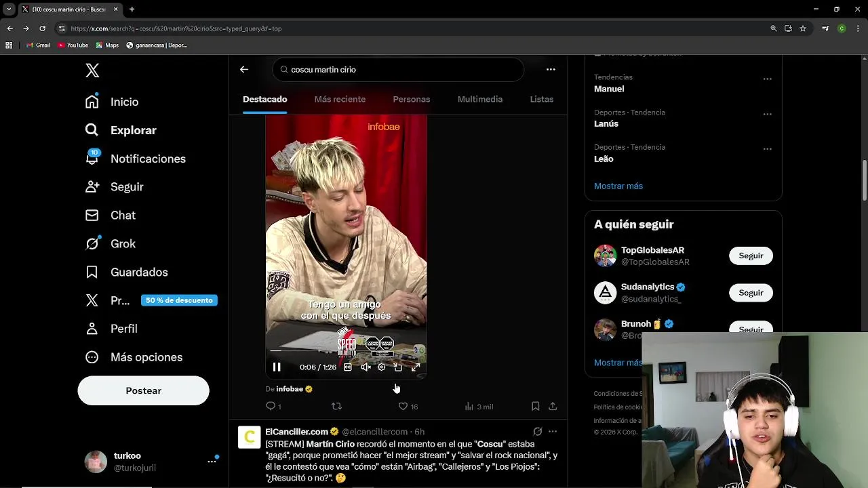Open more options on ElCanciller post
Viewport: 868px width, 488px height.
coord(553,432)
